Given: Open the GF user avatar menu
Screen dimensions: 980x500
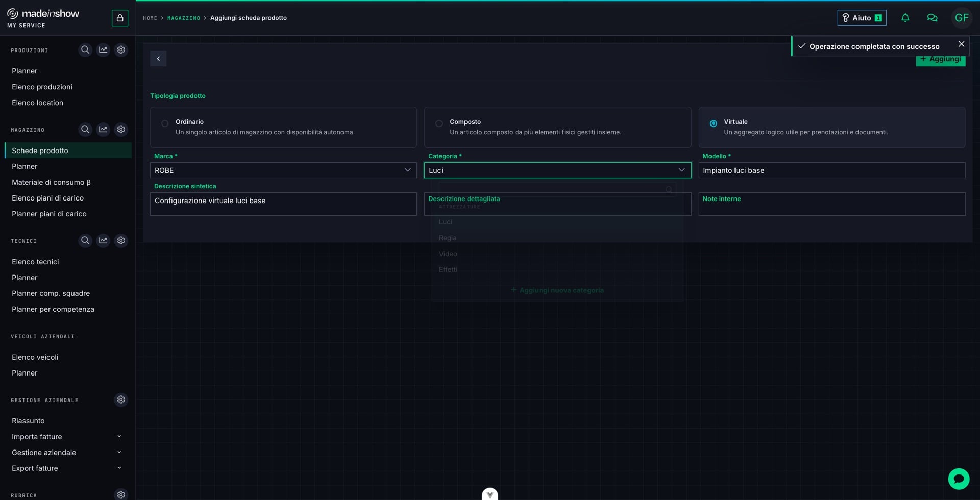Looking at the screenshot, I should click(x=962, y=18).
